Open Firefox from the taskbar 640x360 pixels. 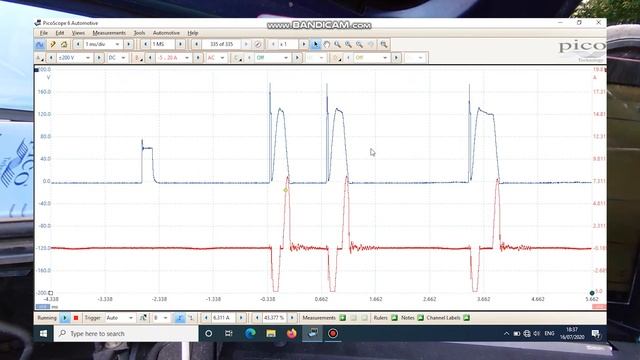[291, 334]
